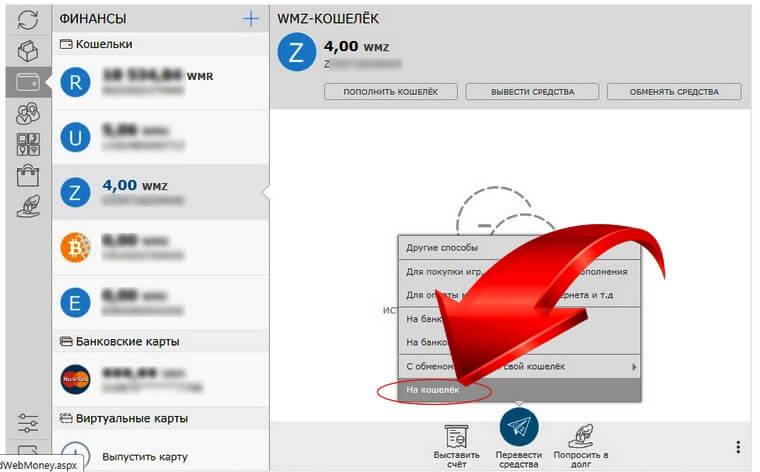Open the map grid services sidebar icon
Viewport: 760px width, 472px height.
coord(28,144)
